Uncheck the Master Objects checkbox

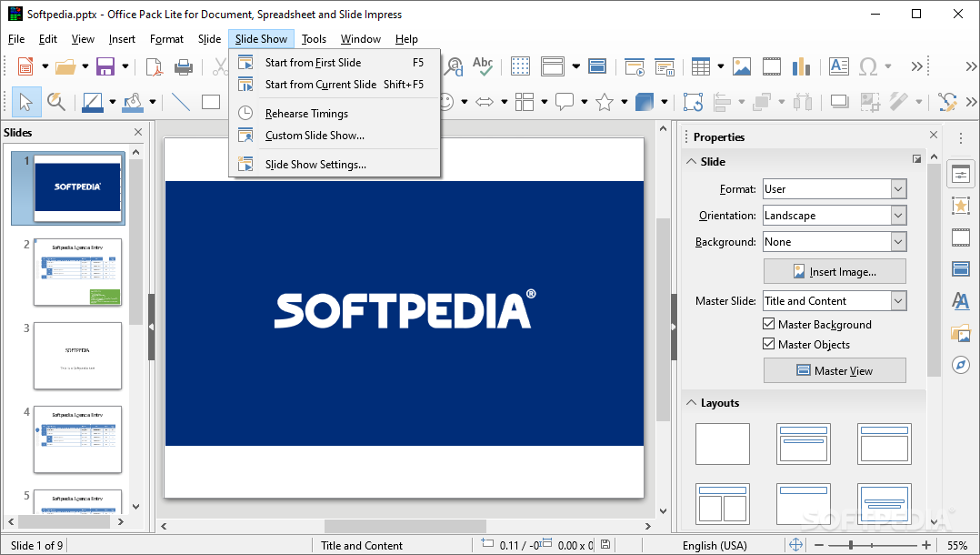tap(769, 344)
